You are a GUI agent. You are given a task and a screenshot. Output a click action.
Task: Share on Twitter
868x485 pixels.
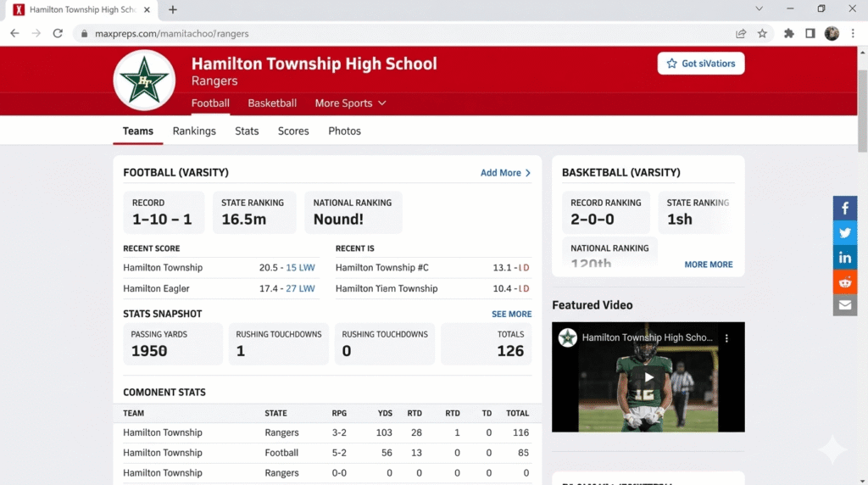pos(845,232)
